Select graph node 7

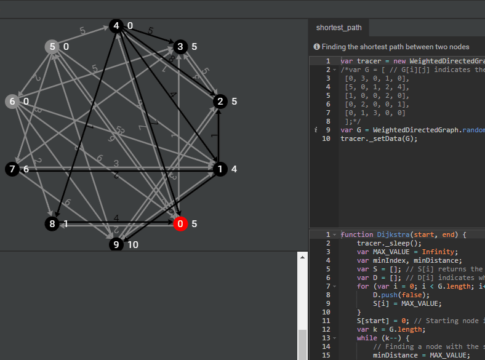[12, 169]
